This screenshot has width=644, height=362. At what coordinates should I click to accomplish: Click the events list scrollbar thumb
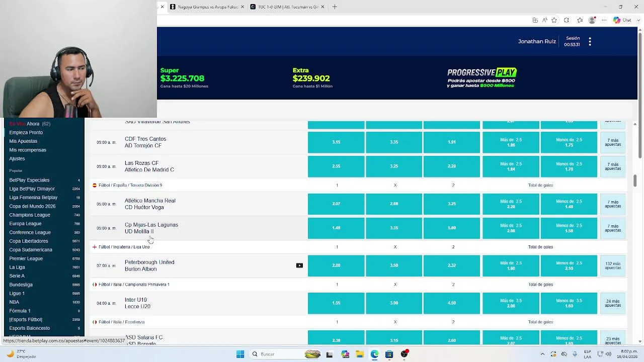coord(635,180)
